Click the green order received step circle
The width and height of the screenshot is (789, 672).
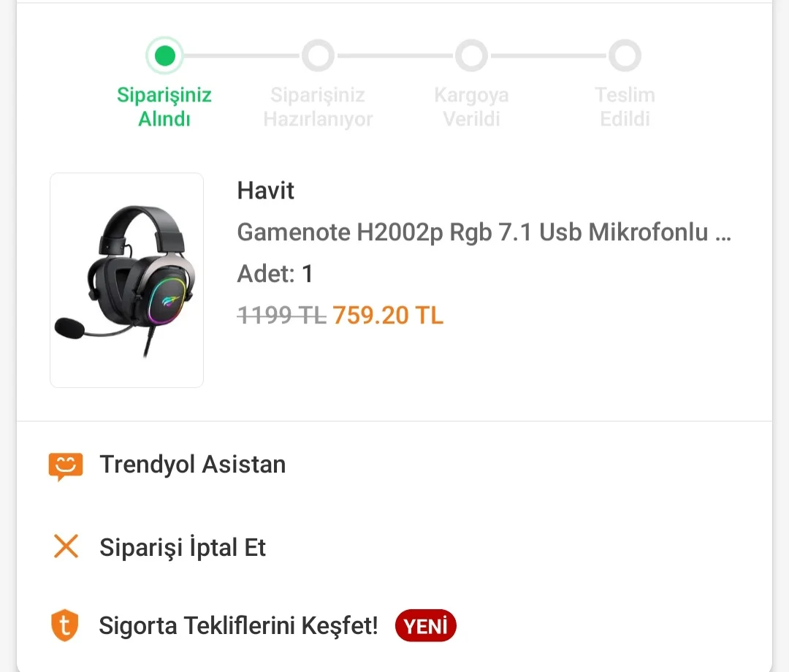164,56
